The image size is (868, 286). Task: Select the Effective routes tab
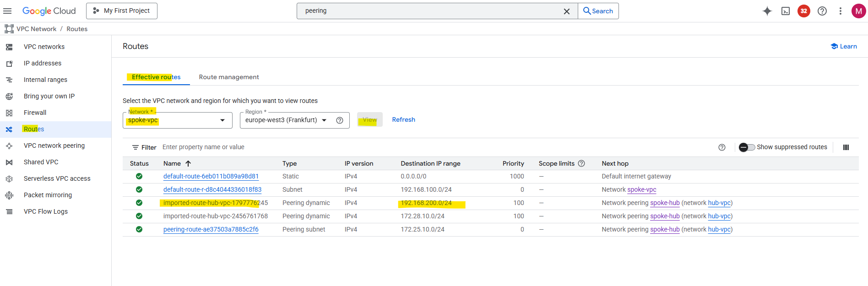(x=156, y=77)
